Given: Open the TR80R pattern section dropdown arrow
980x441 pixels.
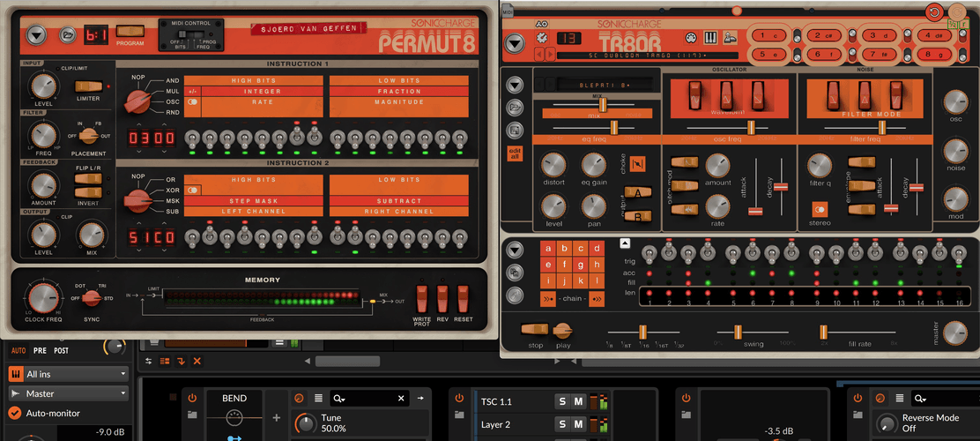Looking at the screenshot, I should click(x=515, y=250).
